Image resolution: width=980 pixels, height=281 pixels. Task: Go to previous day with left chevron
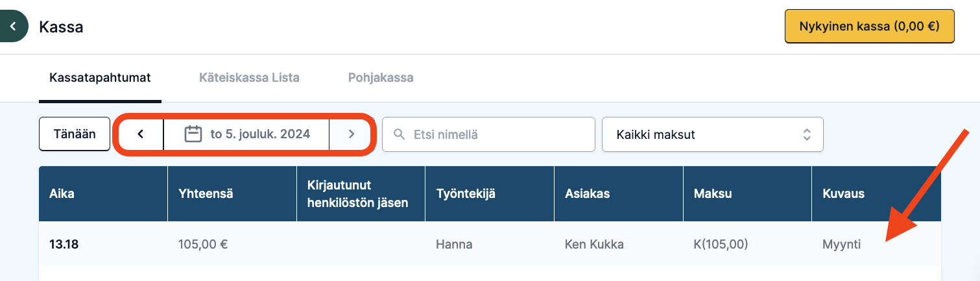click(x=140, y=134)
